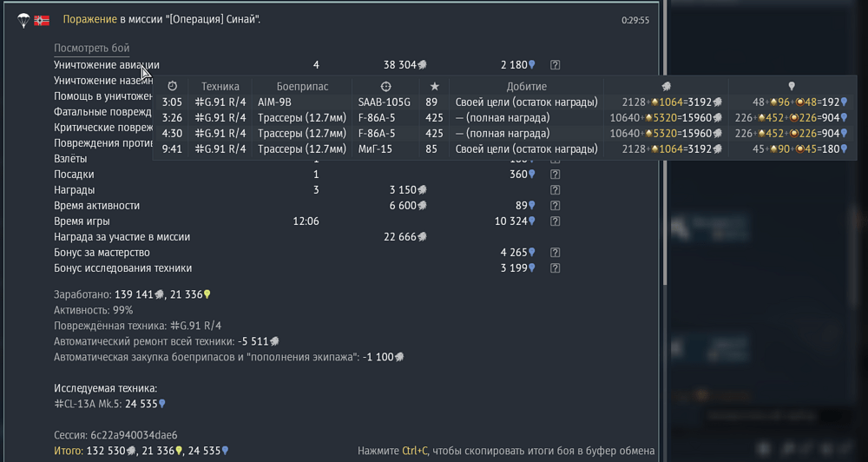868x462 pixels.
Task: Click research point icon next to 2 180
Action: [x=532, y=65]
